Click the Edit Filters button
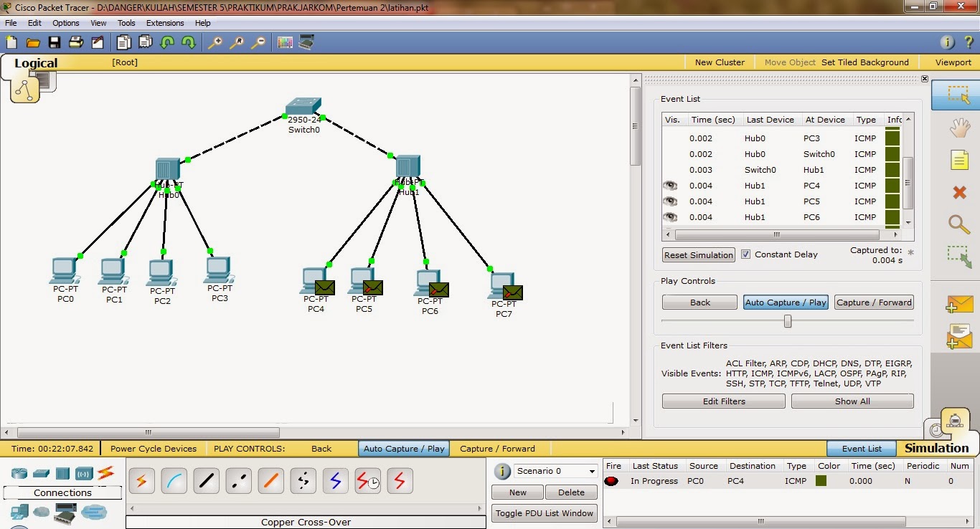This screenshot has height=529, width=980. [x=724, y=401]
